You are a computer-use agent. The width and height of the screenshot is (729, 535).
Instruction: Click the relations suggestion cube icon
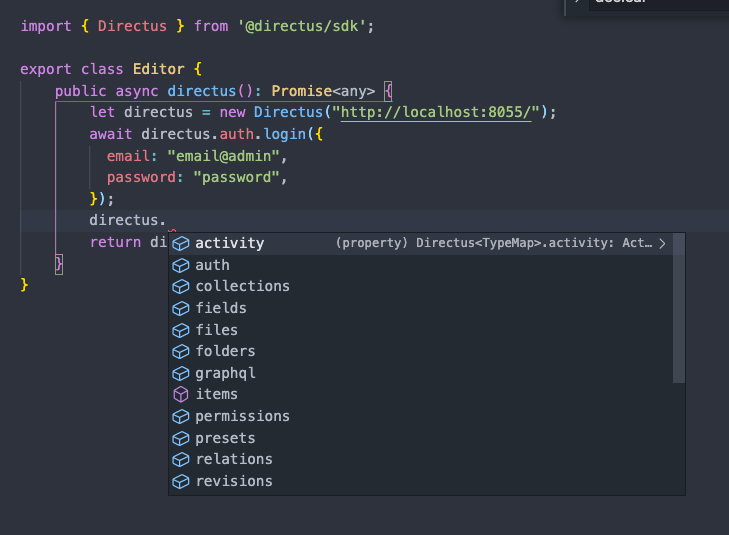click(181, 460)
